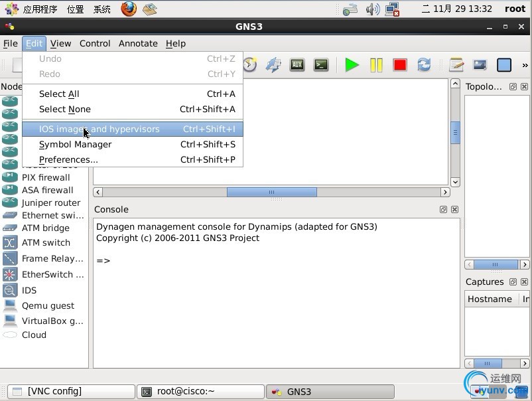Select the Qemu guest node
This screenshot has width=532, height=401.
click(x=43, y=305)
